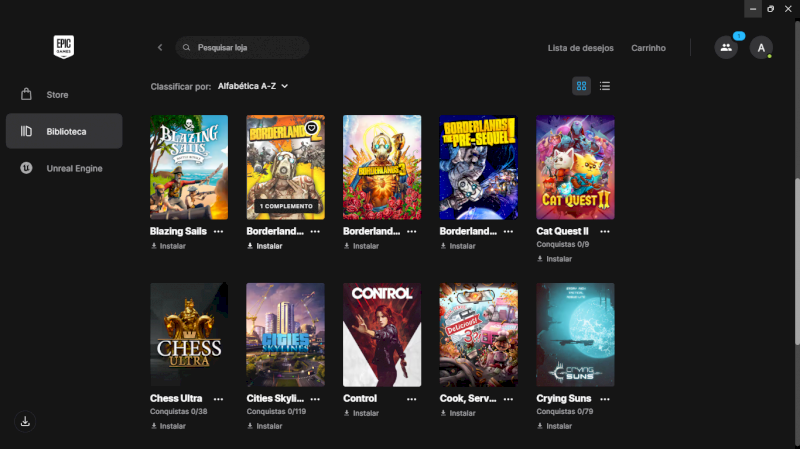800x449 pixels.
Task: Open Cities Skylines options ellipsis
Action: 315,399
